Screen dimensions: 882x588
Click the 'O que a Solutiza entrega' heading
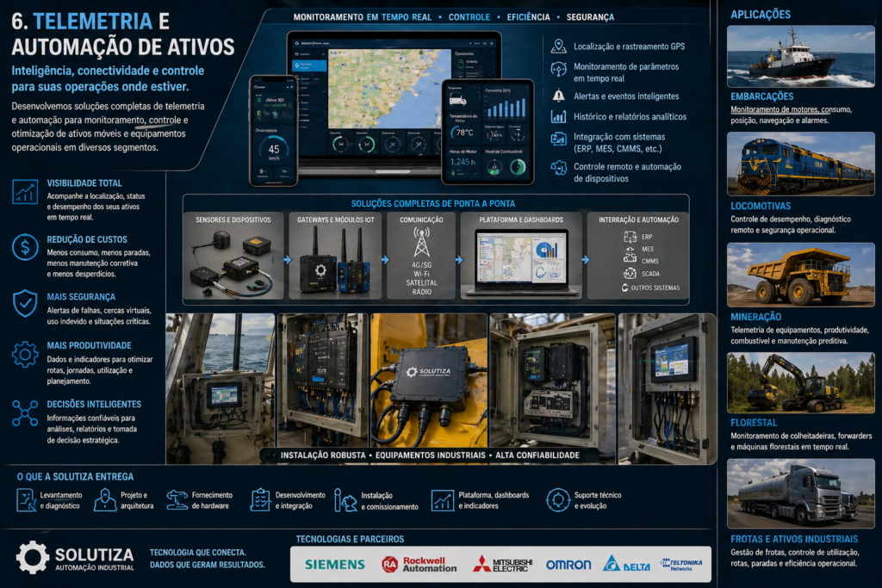(x=75, y=477)
